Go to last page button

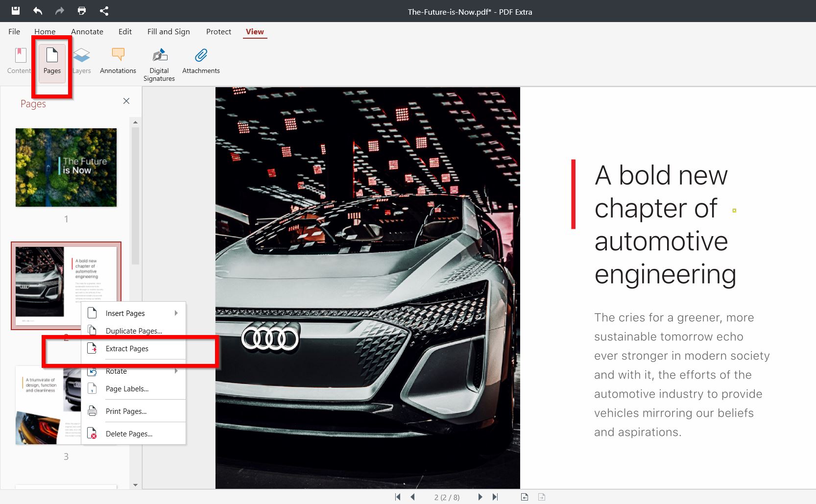click(495, 497)
